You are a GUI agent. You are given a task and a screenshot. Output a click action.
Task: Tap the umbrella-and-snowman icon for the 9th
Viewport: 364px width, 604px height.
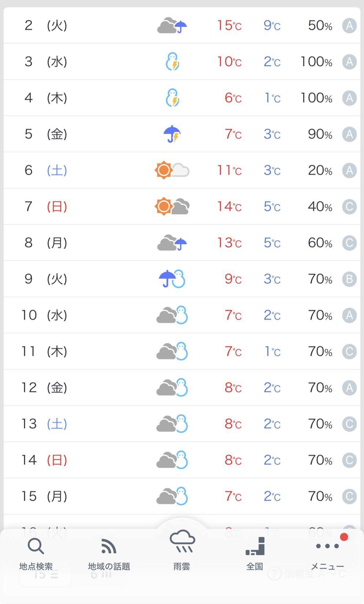(172, 279)
